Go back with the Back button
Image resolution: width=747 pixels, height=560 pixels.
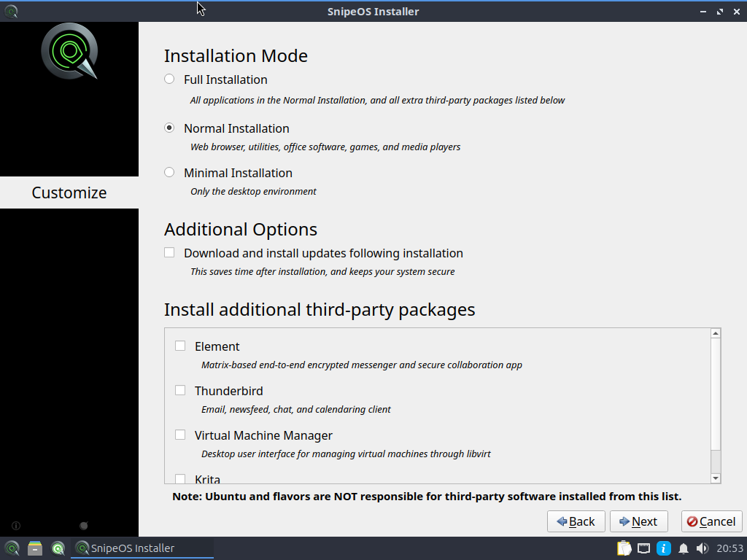[x=576, y=521]
